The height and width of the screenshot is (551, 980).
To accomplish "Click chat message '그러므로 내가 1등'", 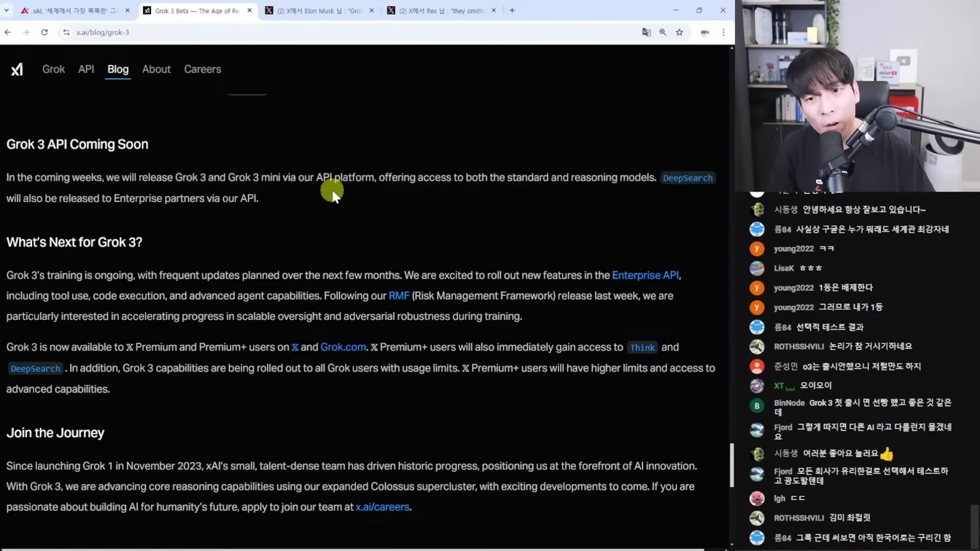I will (x=850, y=308).
